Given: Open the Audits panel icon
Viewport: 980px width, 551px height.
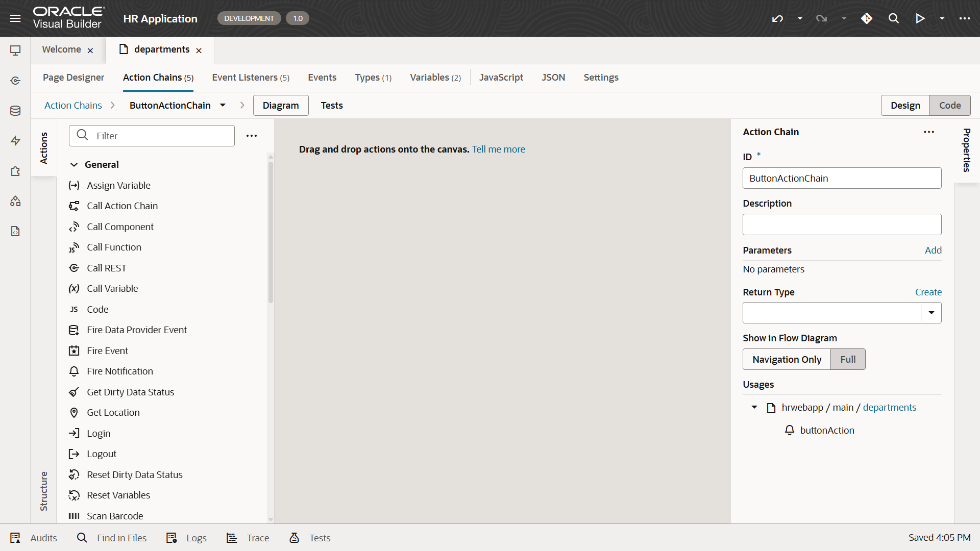Looking at the screenshot, I should point(15,538).
